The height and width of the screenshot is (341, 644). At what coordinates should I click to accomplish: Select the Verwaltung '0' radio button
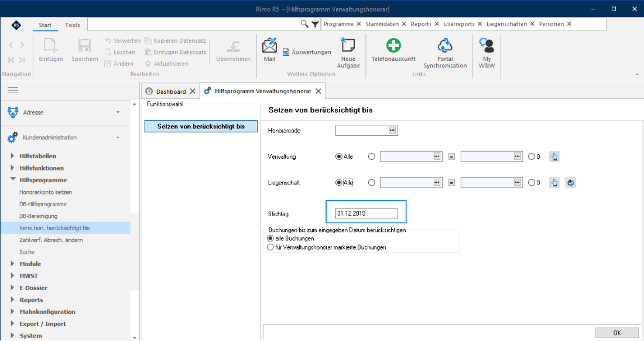(x=532, y=156)
